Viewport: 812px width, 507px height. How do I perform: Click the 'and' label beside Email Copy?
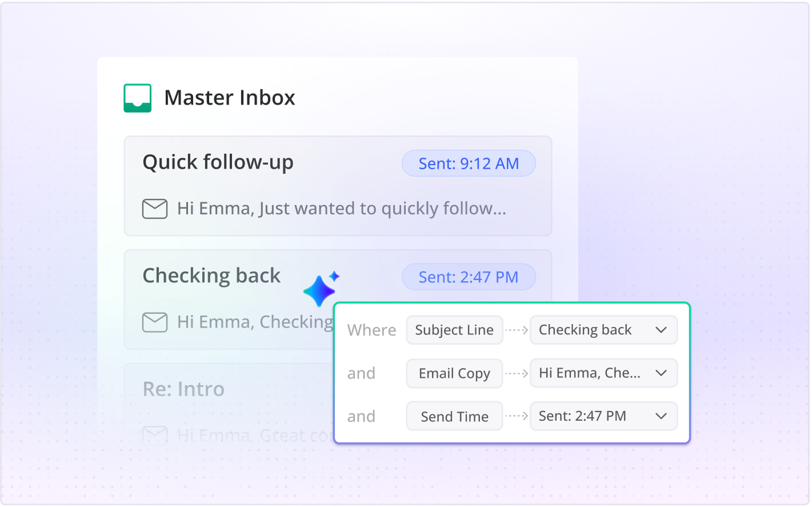click(x=361, y=374)
